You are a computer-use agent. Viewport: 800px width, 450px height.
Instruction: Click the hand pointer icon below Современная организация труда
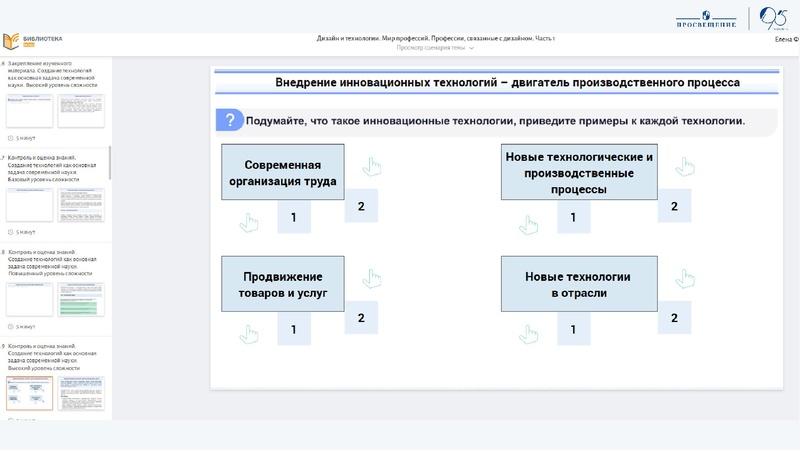coord(248,223)
